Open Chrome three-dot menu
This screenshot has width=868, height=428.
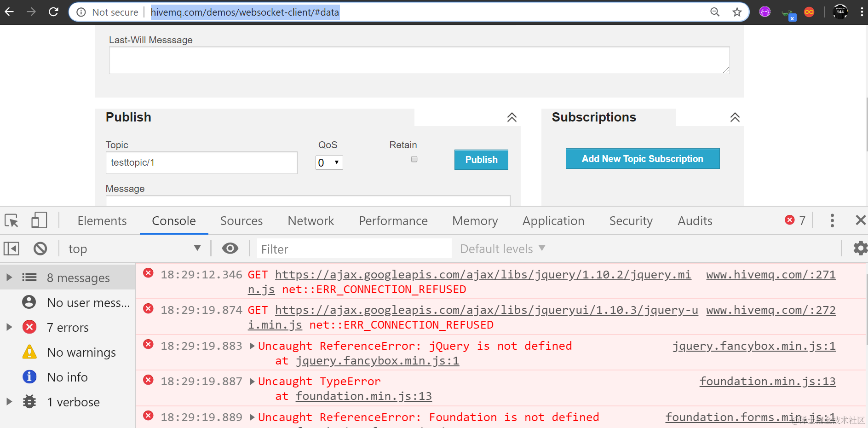(862, 12)
